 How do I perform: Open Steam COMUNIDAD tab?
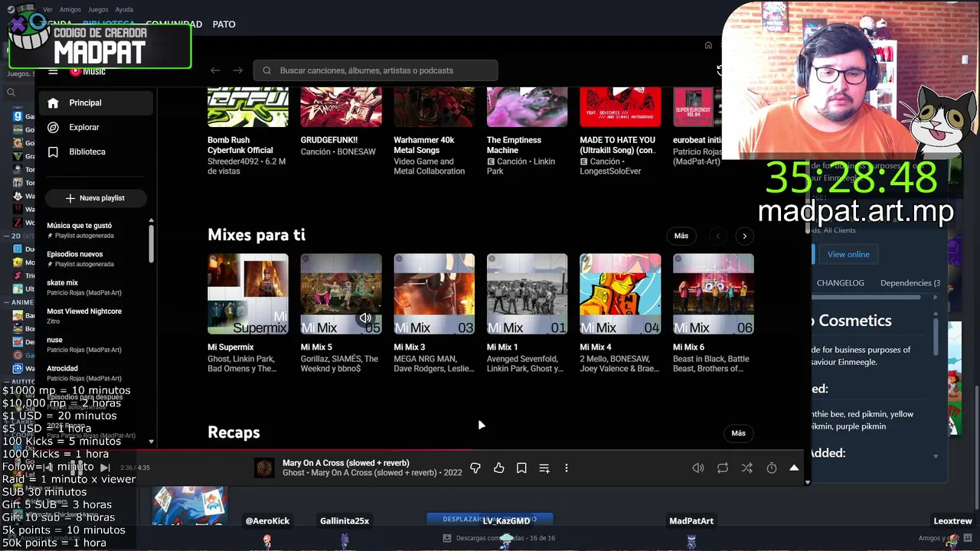pyautogui.click(x=175, y=24)
